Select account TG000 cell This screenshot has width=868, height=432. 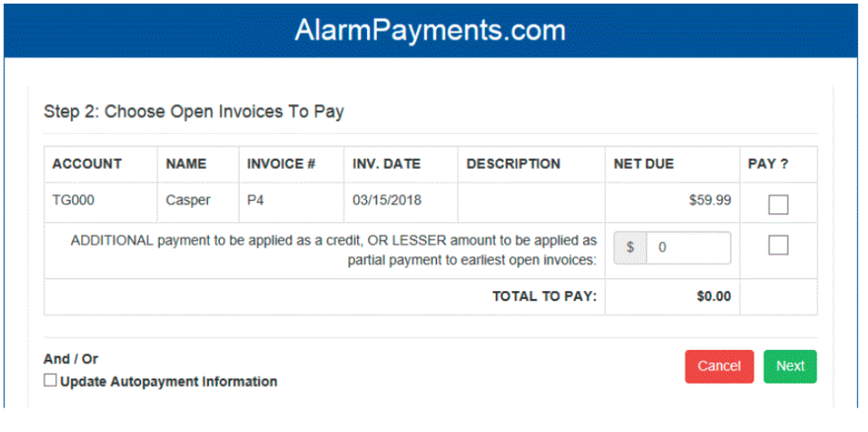point(73,201)
